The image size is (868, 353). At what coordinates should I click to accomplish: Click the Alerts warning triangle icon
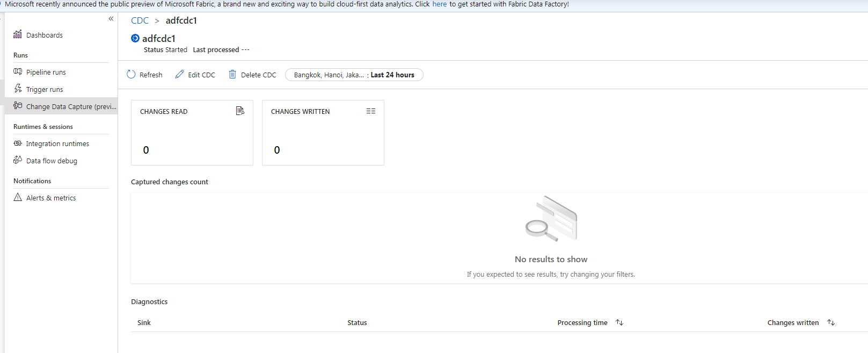pyautogui.click(x=18, y=197)
